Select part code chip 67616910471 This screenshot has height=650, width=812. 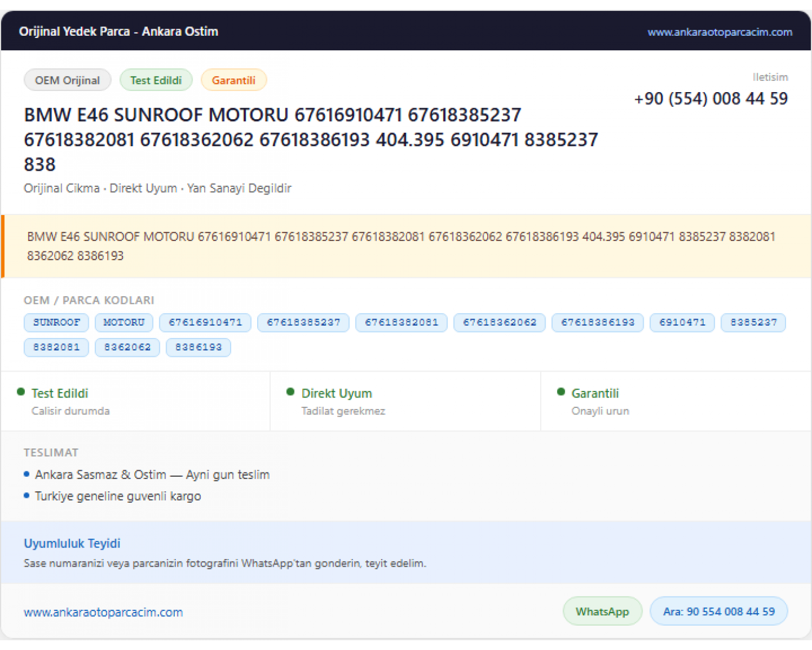point(205,322)
